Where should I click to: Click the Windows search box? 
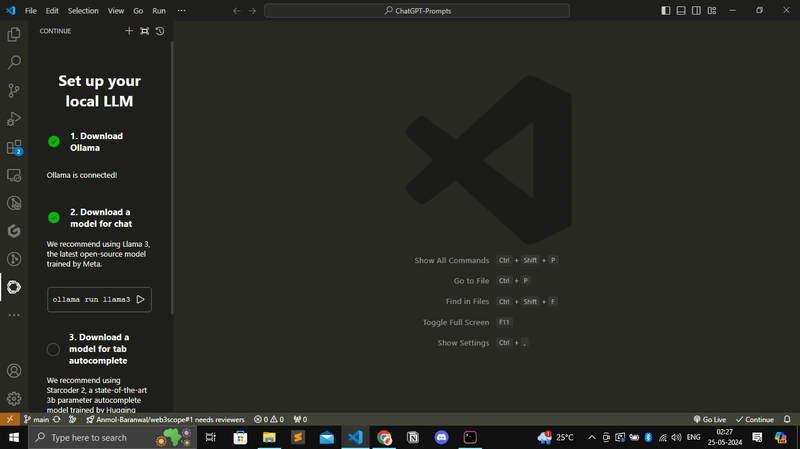tap(112, 437)
